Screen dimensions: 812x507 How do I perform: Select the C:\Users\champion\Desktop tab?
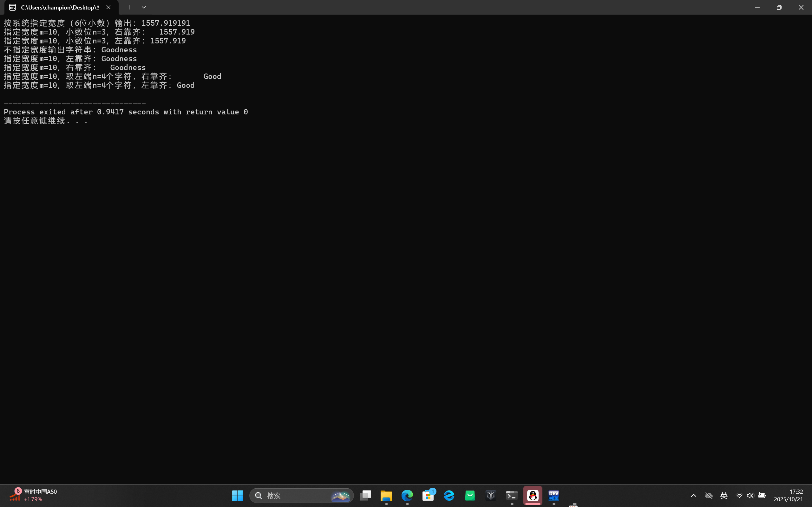pyautogui.click(x=57, y=7)
